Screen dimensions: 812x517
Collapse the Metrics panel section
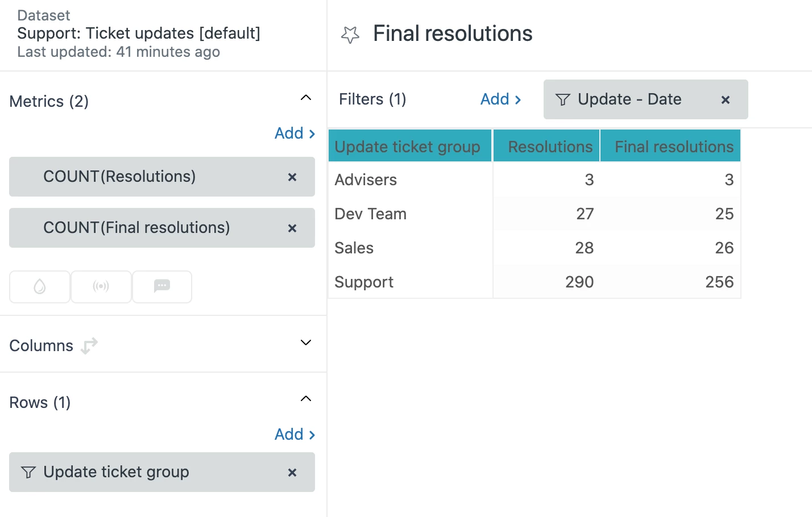pos(306,98)
